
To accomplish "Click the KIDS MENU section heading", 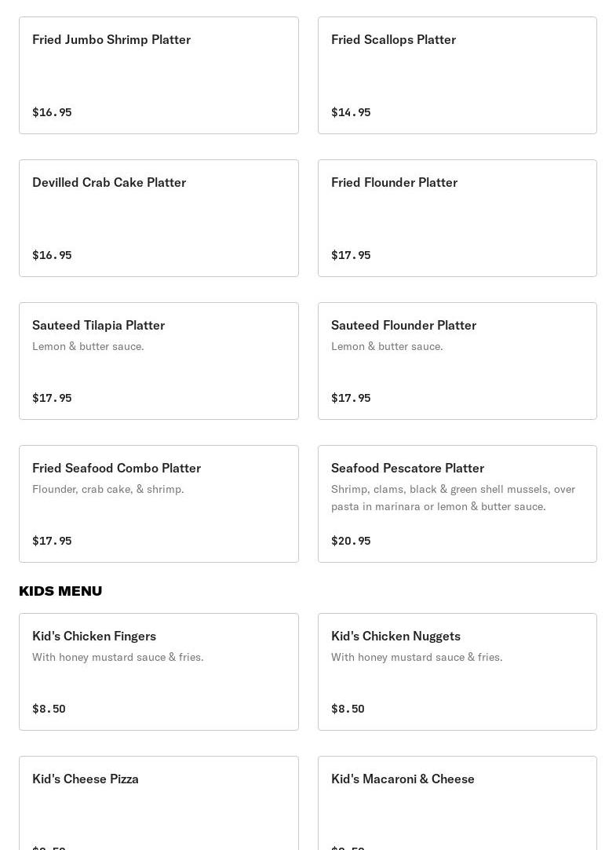I will (60, 591).
